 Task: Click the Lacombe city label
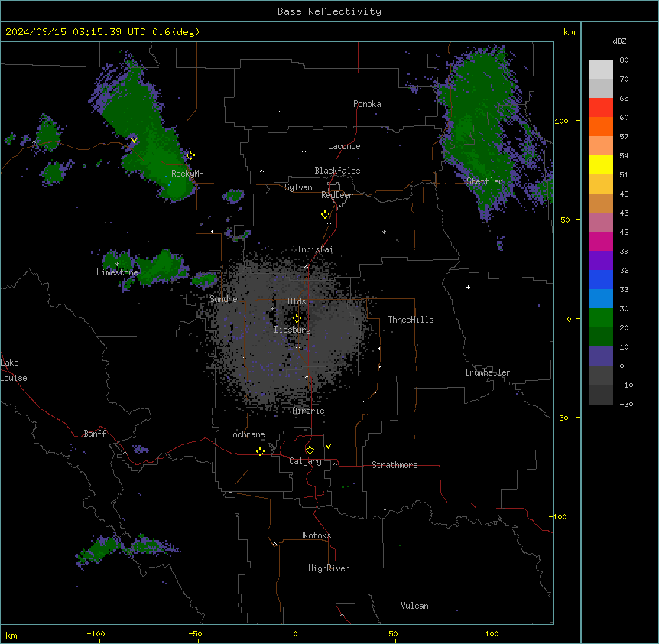point(344,146)
